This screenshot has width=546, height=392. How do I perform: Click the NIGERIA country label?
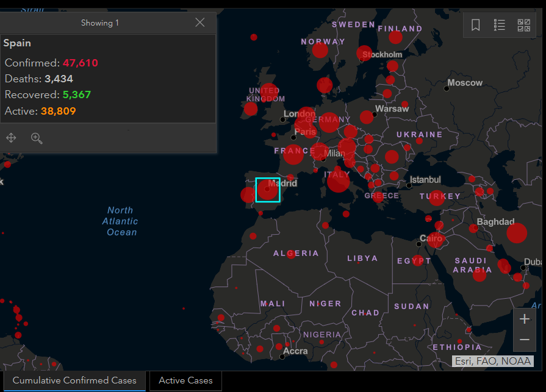coord(322,335)
